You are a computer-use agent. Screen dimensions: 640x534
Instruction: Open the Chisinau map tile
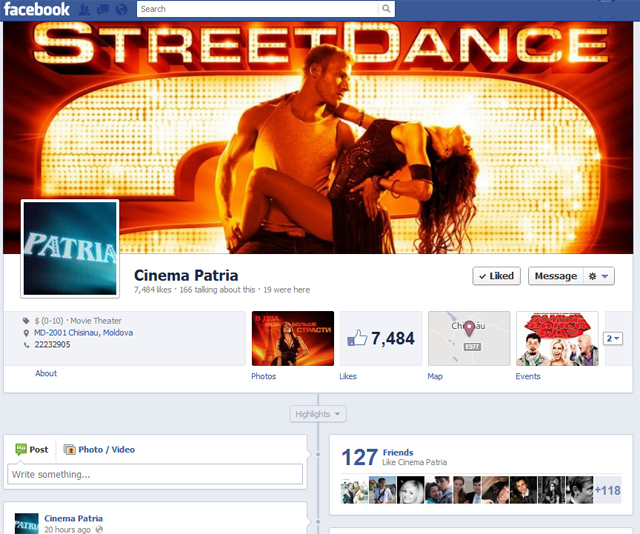point(469,338)
